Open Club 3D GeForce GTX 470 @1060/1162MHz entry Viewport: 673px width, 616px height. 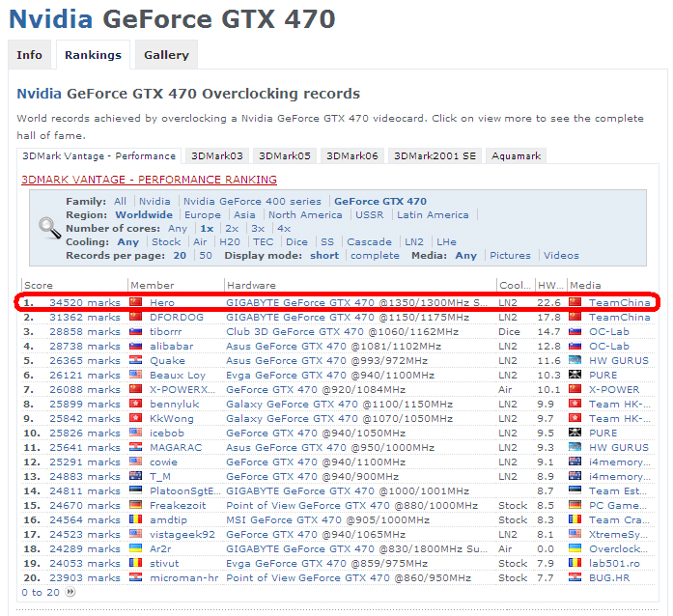click(x=342, y=331)
